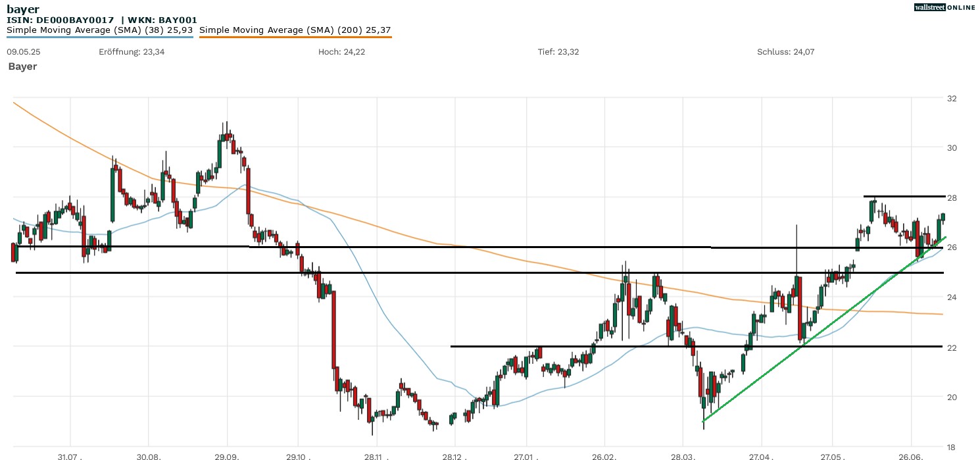Click the Schluss: 24,07 value
Viewport: 980px width, 460px height.
tap(786, 51)
